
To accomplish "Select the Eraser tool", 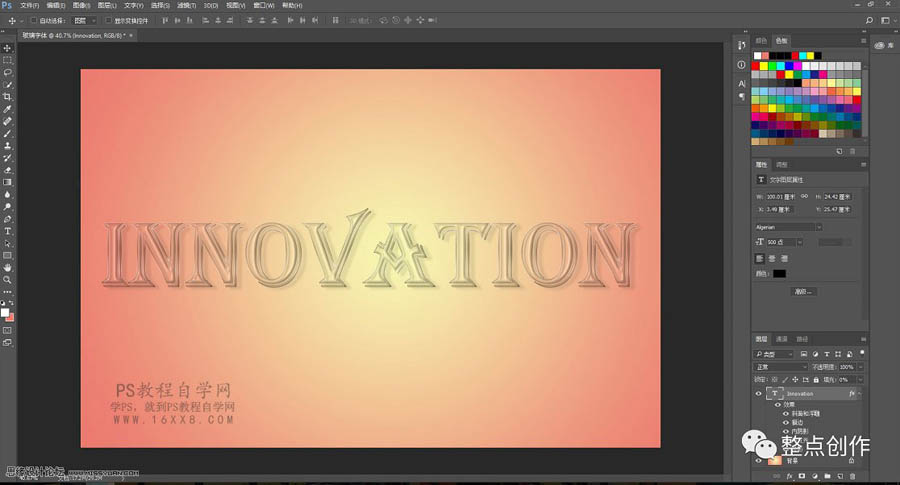I will point(7,170).
